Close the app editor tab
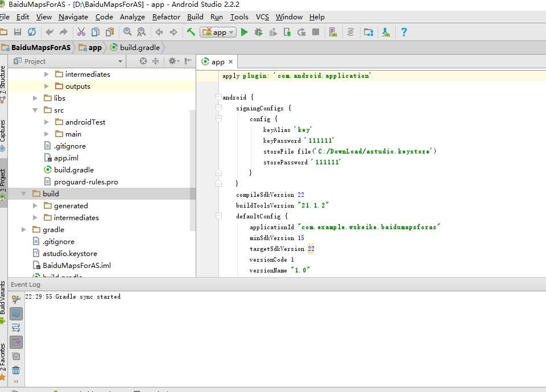Screen dimensions: 546x392 (230, 62)
